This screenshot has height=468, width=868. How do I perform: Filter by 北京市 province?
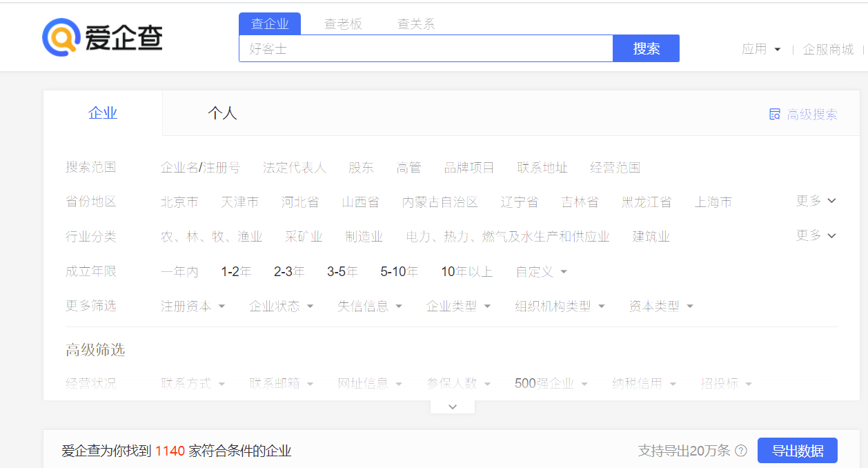(x=179, y=202)
